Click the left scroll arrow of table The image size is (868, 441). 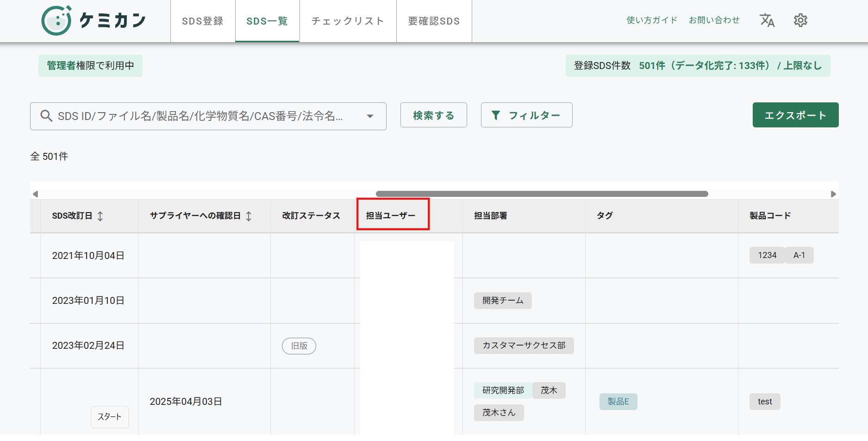35,194
